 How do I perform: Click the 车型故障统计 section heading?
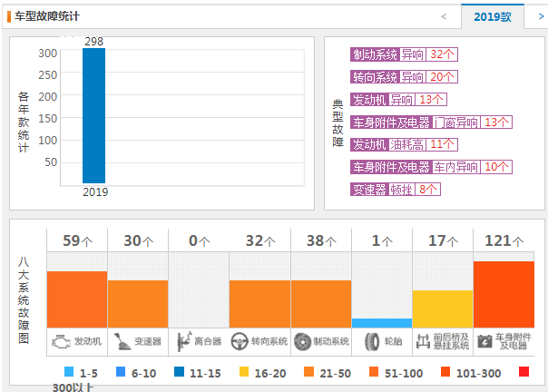(47, 16)
